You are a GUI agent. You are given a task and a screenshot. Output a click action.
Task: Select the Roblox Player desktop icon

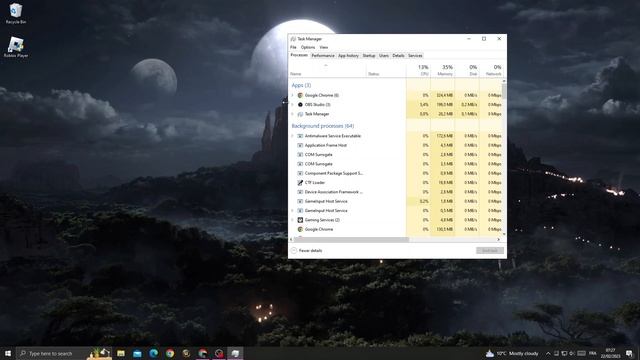pyautogui.click(x=16, y=47)
